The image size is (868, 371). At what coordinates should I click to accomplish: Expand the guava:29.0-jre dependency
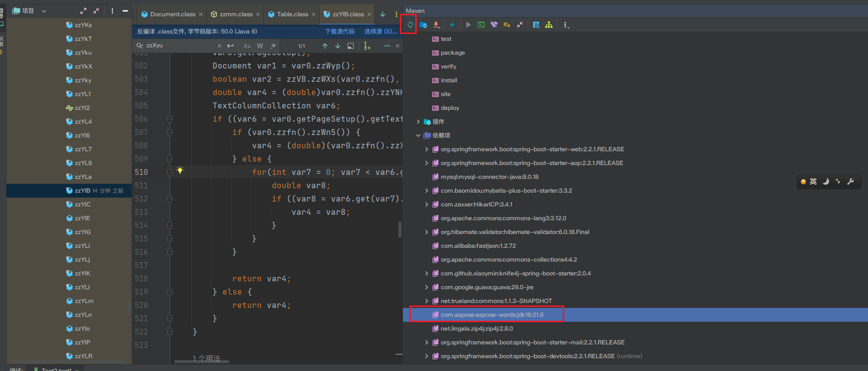click(x=427, y=287)
